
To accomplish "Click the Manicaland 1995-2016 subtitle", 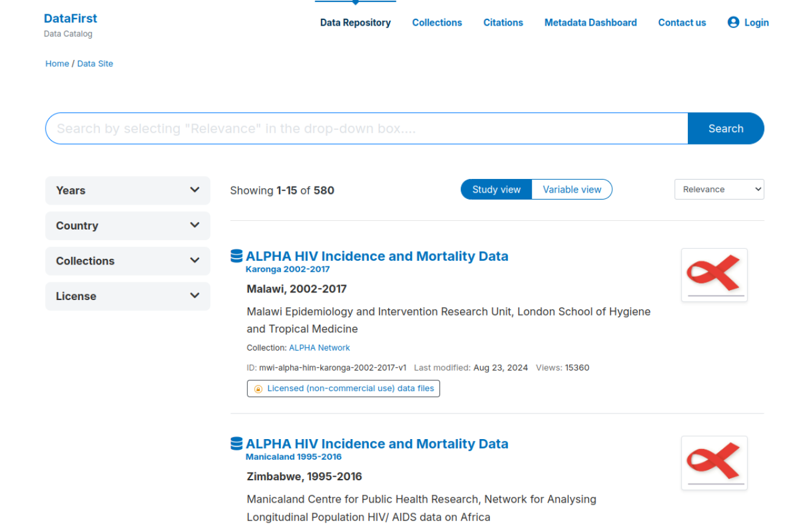I will point(294,457).
